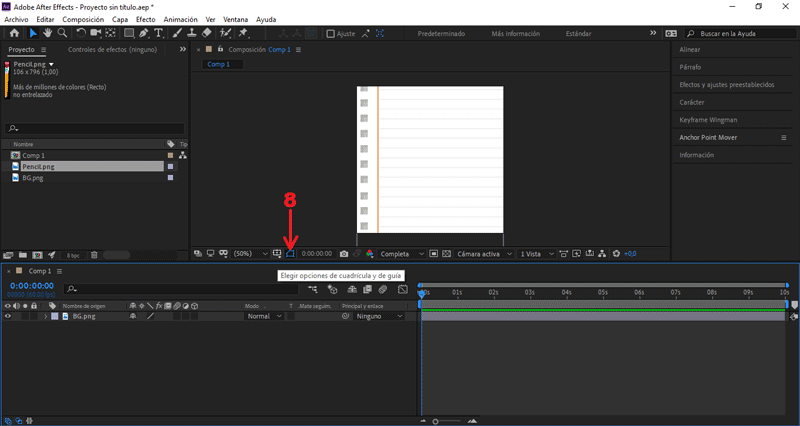Select the Unified Camera tool
The width and height of the screenshot is (800, 426).
[x=95, y=33]
